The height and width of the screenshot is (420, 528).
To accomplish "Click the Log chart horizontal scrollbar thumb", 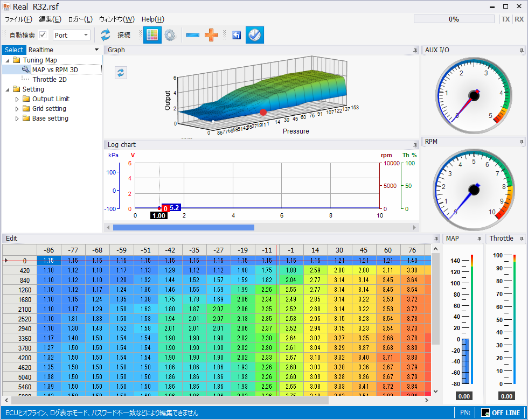I will (x=184, y=227).
